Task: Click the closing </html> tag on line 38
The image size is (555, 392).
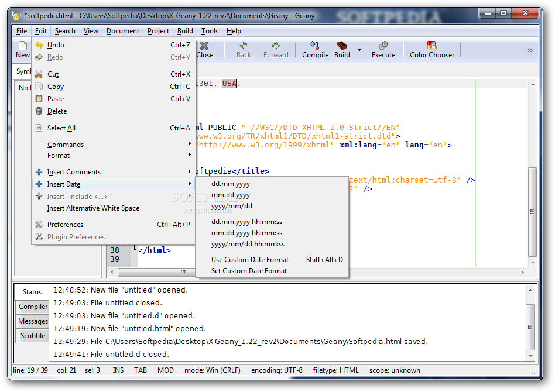Action: pyautogui.click(x=155, y=250)
